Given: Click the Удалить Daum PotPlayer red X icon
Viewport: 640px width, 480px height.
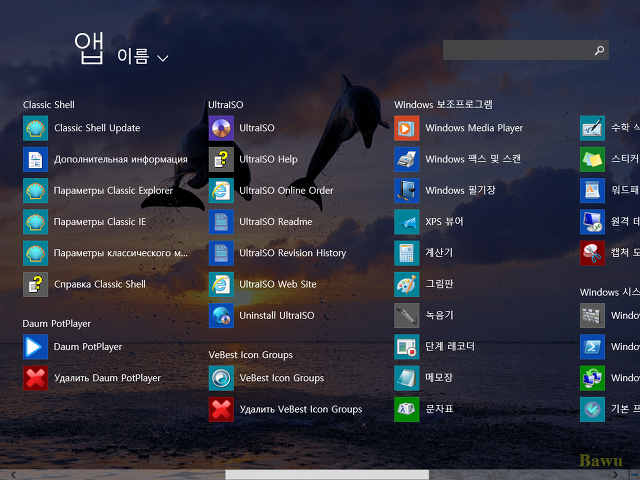Looking at the screenshot, I should click(x=36, y=378).
